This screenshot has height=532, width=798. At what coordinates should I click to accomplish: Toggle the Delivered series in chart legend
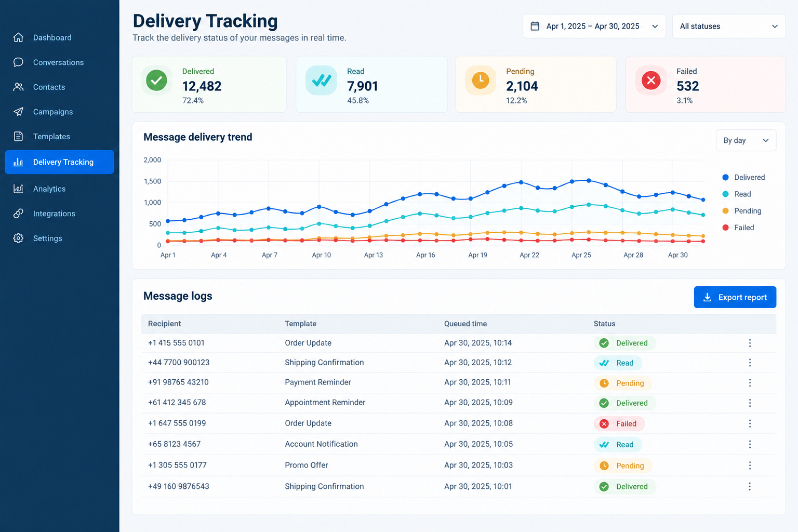coord(743,177)
